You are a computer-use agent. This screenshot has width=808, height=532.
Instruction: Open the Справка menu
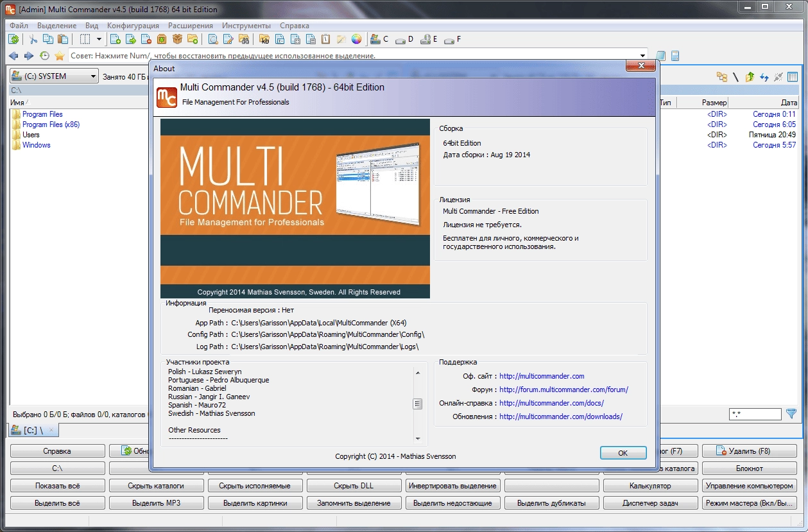point(295,26)
